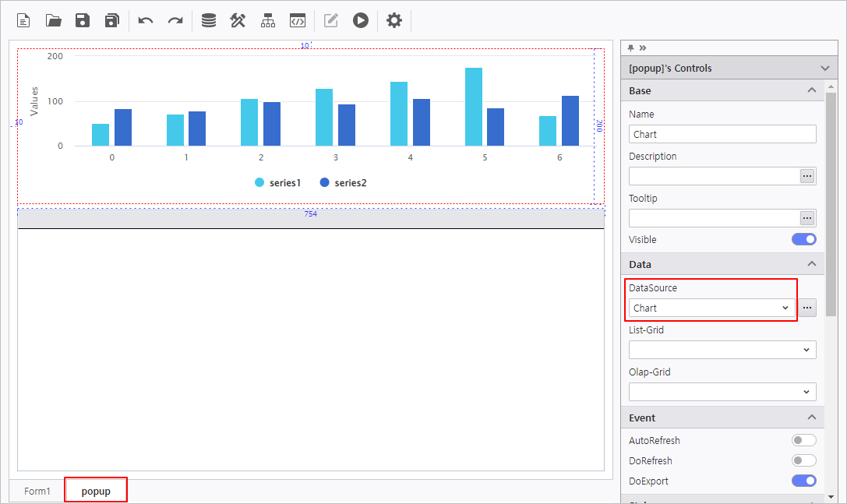Screen dimensions: 847x504
Task: Click the series1 legend color dot
Action: pyautogui.click(x=259, y=182)
